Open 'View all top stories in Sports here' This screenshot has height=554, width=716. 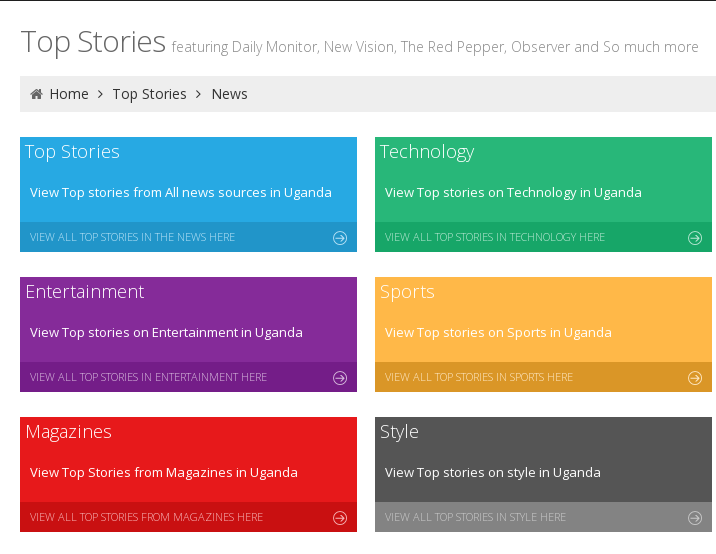(479, 377)
